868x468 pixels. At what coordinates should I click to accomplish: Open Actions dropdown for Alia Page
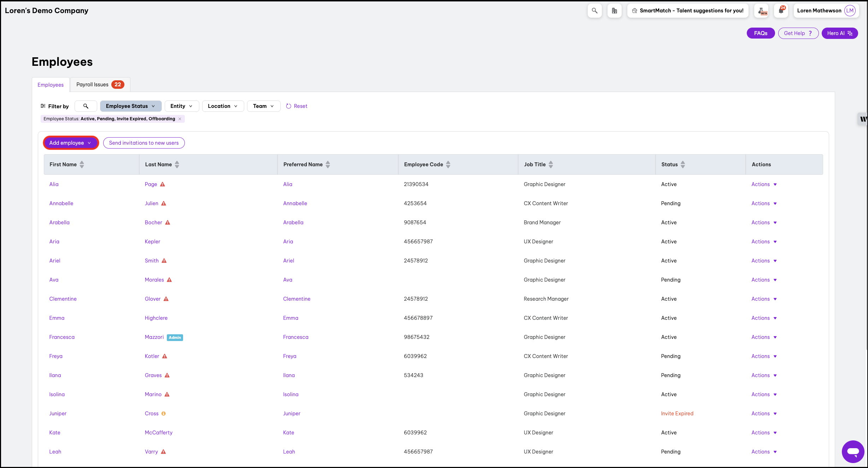click(x=764, y=184)
